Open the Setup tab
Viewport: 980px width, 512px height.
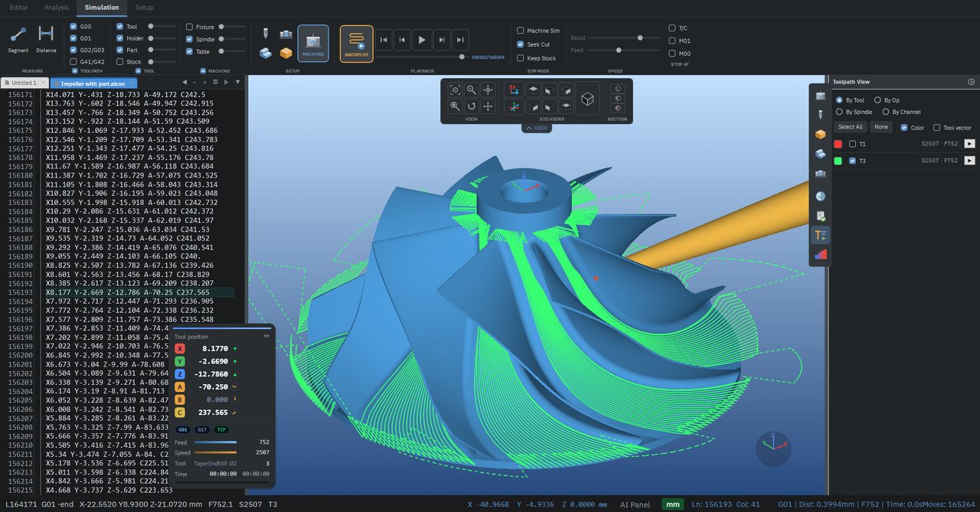pyautogui.click(x=143, y=8)
